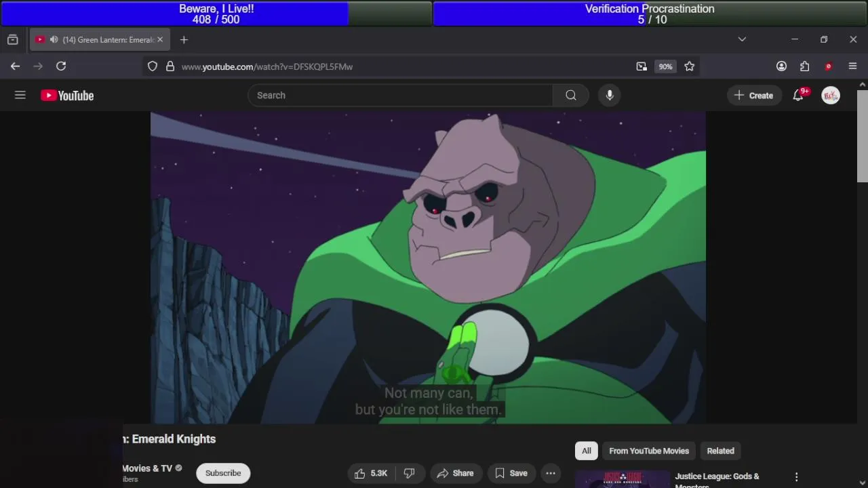Focus the youtube.com address bar
Image resolution: width=868 pixels, height=488 pixels.
pos(400,66)
